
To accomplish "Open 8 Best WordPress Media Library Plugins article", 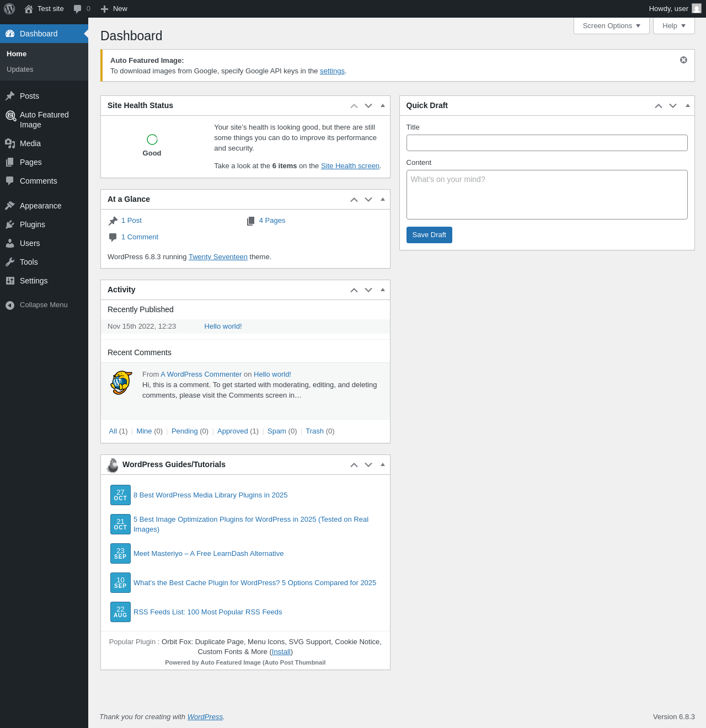I will (210, 495).
